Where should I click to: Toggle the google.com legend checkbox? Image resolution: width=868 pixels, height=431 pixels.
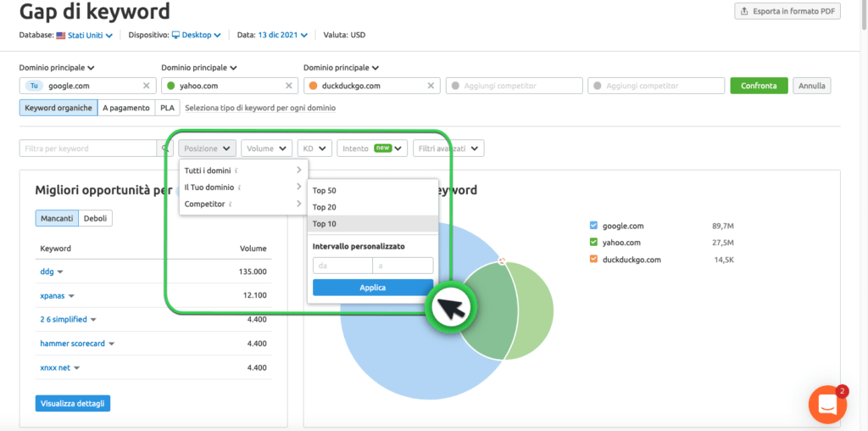coord(594,226)
